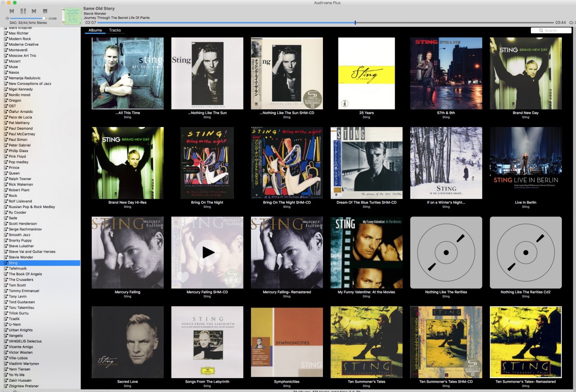The height and width of the screenshot is (392, 576).
Task: Select the 57th & 9th album cover
Action: (x=446, y=73)
